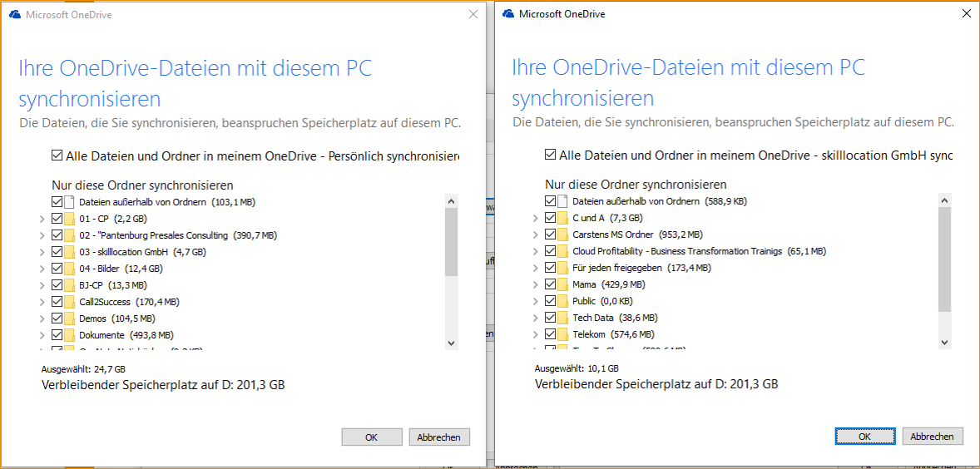Select 02 - "Pantenburg Presales Consulting name
This screenshot has width=980, height=469.
pyautogui.click(x=154, y=235)
